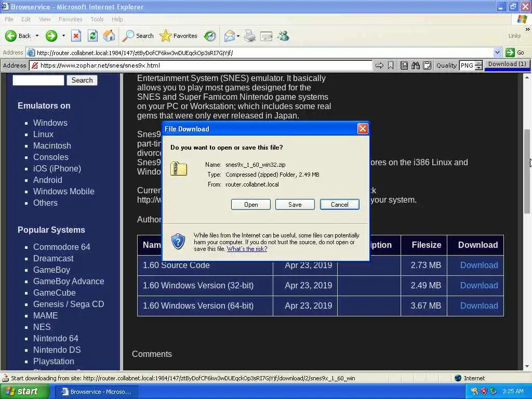Open the Commodore 64 link
The image size is (532, 399).
pos(62,247)
